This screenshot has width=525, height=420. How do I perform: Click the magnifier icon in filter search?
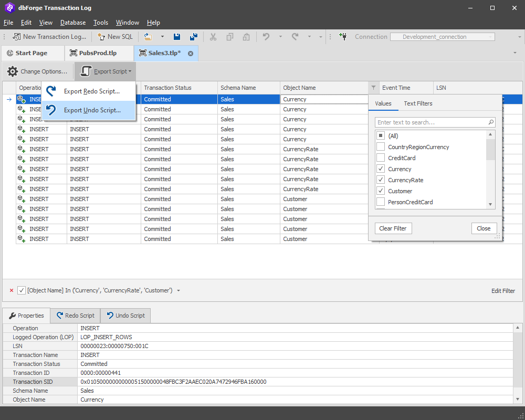coord(491,122)
